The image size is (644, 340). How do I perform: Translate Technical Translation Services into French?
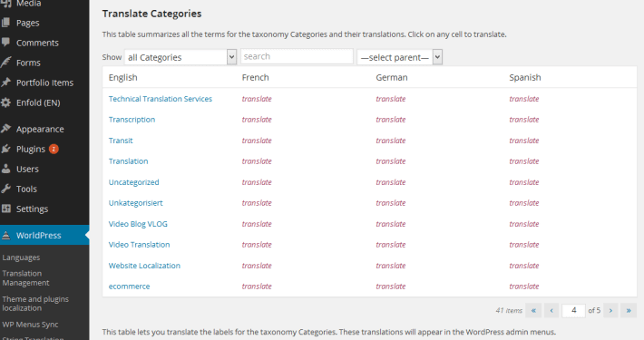(257, 99)
